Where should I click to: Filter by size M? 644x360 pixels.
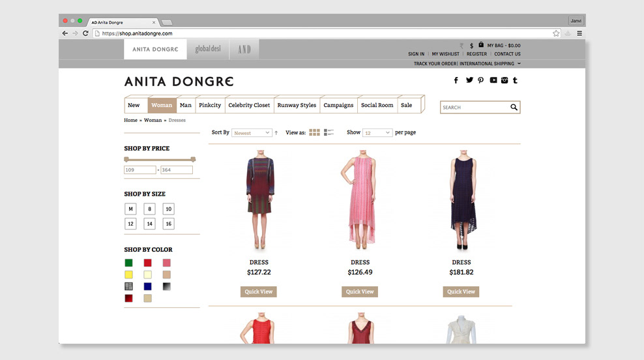point(130,209)
